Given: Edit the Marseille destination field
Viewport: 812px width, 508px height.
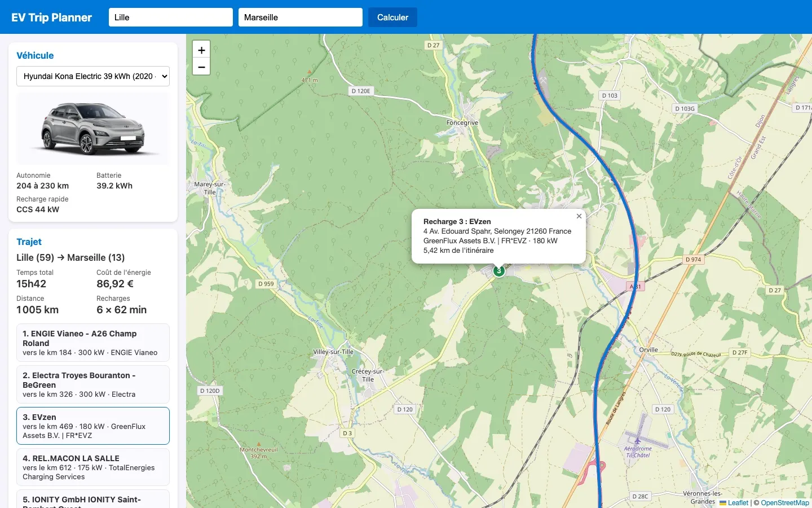Looking at the screenshot, I should (301, 17).
